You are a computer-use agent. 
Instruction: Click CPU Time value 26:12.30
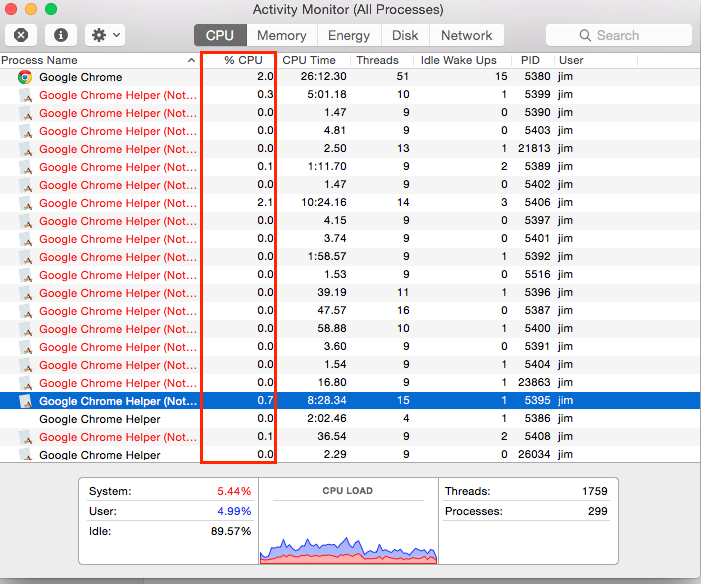coord(323,76)
